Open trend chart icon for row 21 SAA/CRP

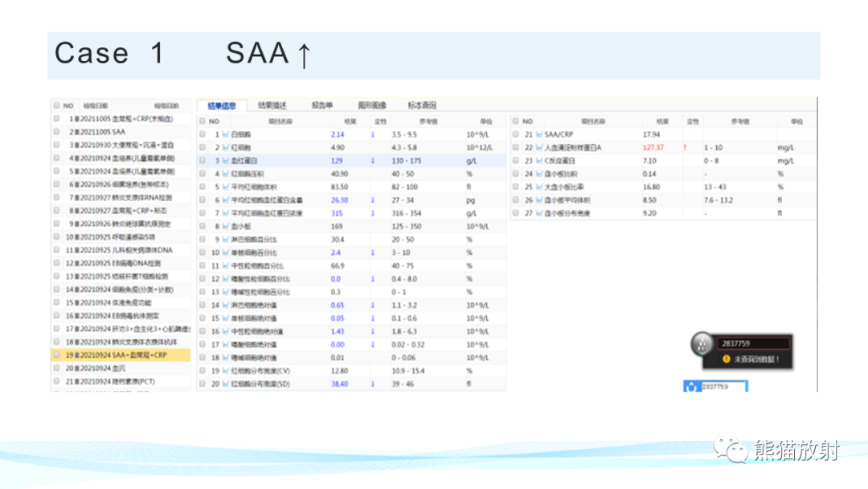[539, 134]
